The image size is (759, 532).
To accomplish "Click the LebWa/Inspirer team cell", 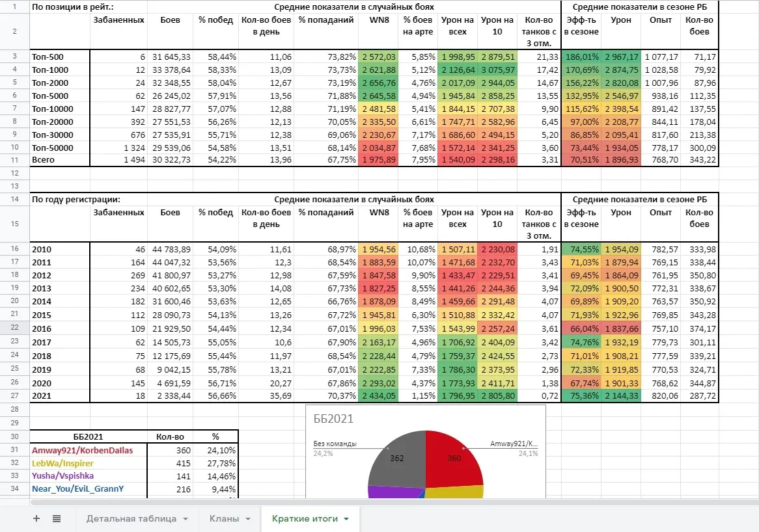I will (x=88, y=463).
